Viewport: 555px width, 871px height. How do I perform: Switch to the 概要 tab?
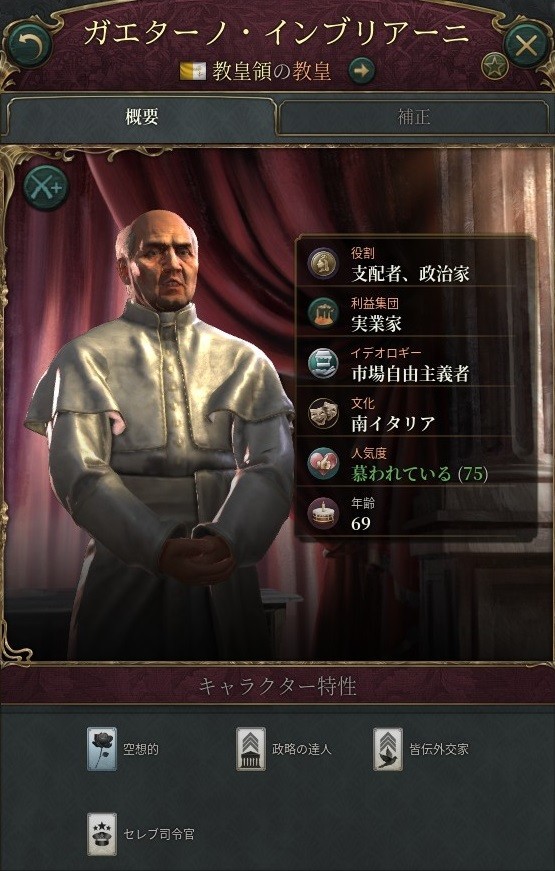[141, 117]
